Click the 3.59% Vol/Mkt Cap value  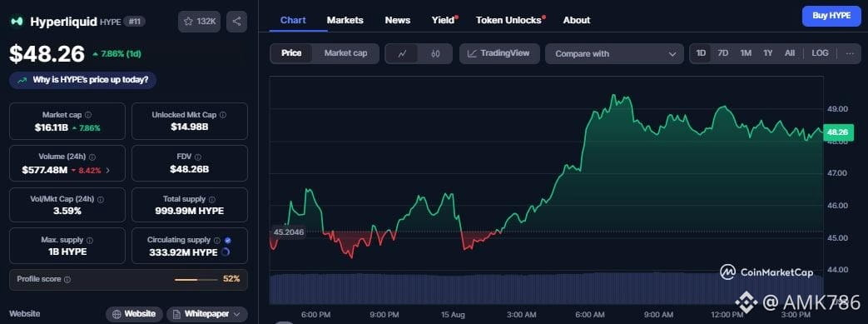[x=67, y=211]
